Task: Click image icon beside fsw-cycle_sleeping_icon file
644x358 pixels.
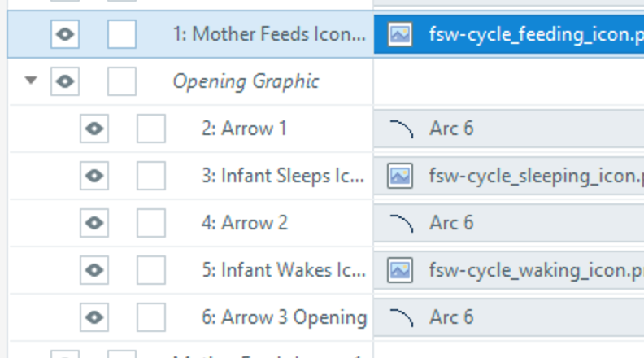Action: click(x=400, y=176)
